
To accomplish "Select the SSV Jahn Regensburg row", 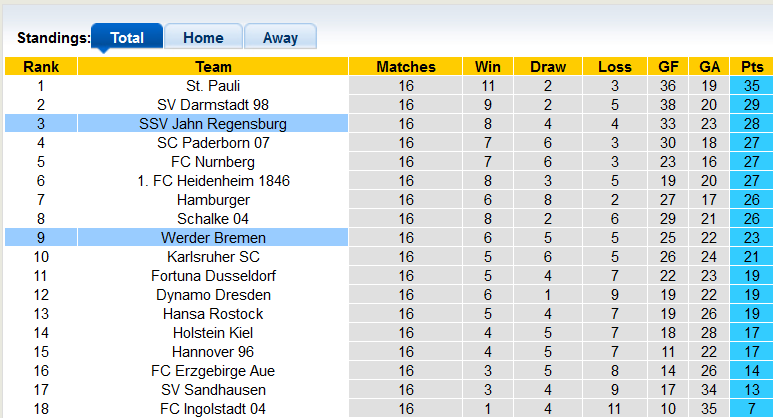I will [x=213, y=124].
